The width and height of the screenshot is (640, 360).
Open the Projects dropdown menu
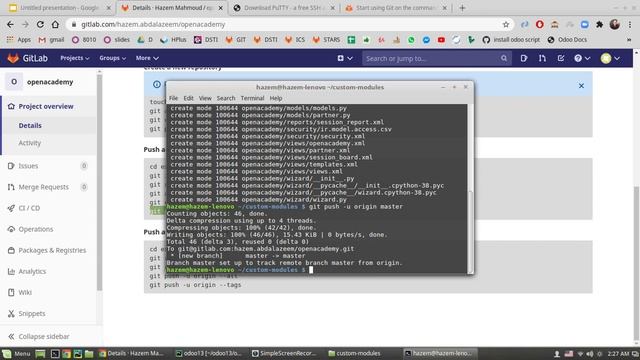(x=75, y=58)
